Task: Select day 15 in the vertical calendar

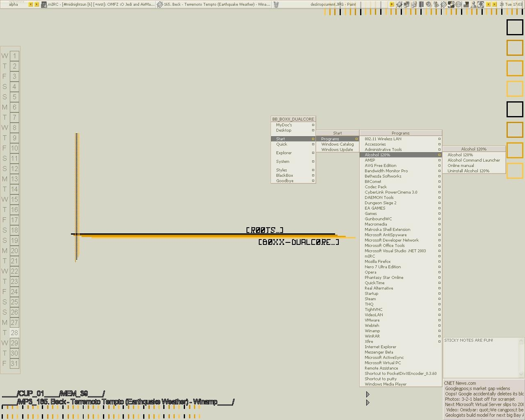Action: 14,199
